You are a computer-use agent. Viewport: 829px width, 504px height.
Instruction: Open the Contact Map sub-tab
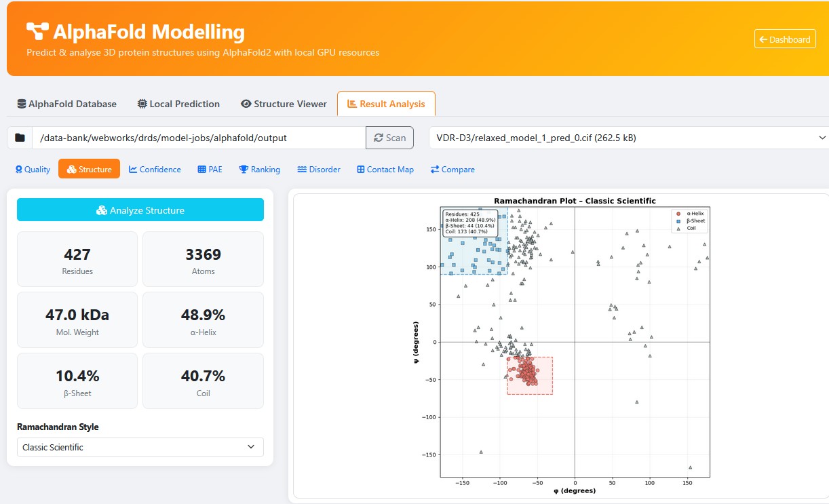(385, 170)
